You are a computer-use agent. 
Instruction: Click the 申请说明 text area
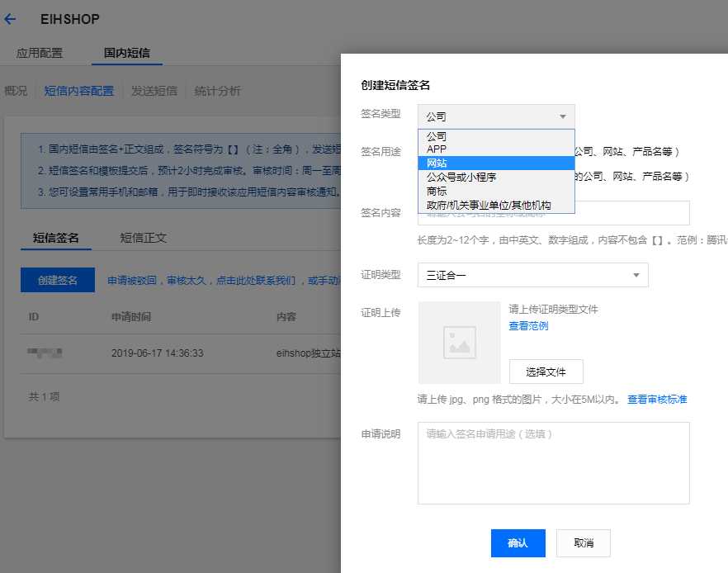(x=553, y=463)
